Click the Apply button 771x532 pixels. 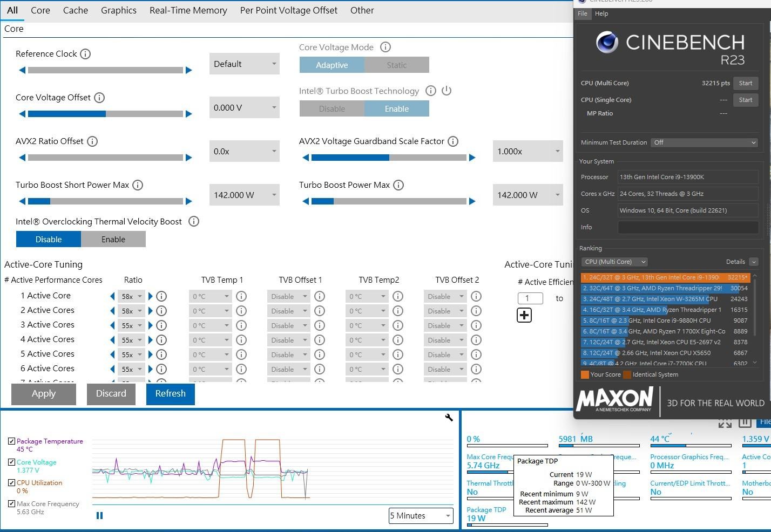pyautogui.click(x=44, y=394)
